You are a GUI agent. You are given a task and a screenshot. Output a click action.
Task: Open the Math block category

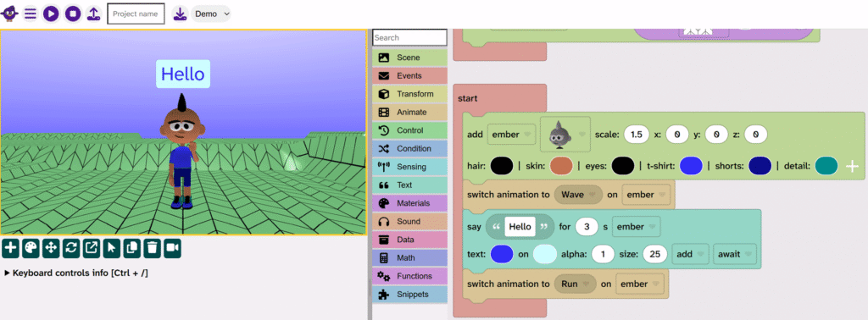(x=409, y=258)
